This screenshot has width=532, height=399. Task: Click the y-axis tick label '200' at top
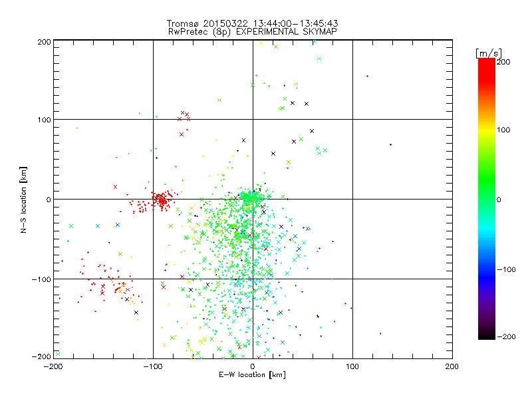(x=44, y=42)
